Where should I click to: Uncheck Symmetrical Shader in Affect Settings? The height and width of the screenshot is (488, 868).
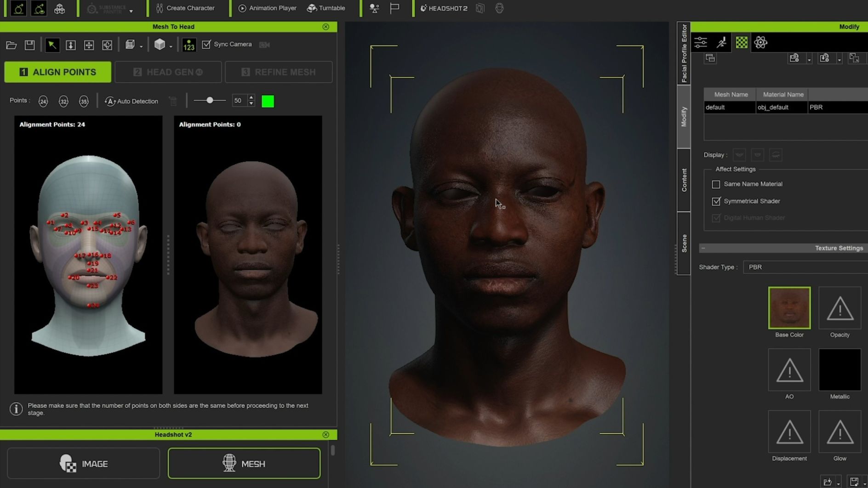point(716,201)
